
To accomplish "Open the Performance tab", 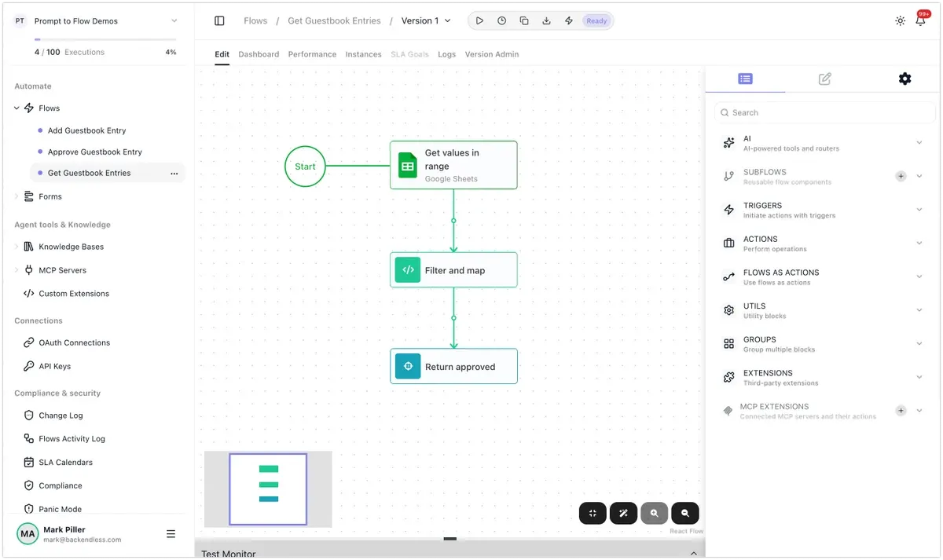I will point(312,54).
